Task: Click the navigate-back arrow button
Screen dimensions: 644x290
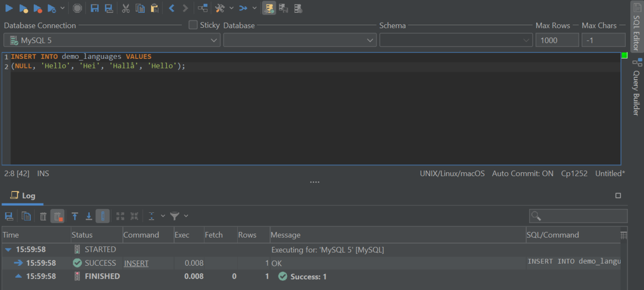Action: (x=171, y=8)
